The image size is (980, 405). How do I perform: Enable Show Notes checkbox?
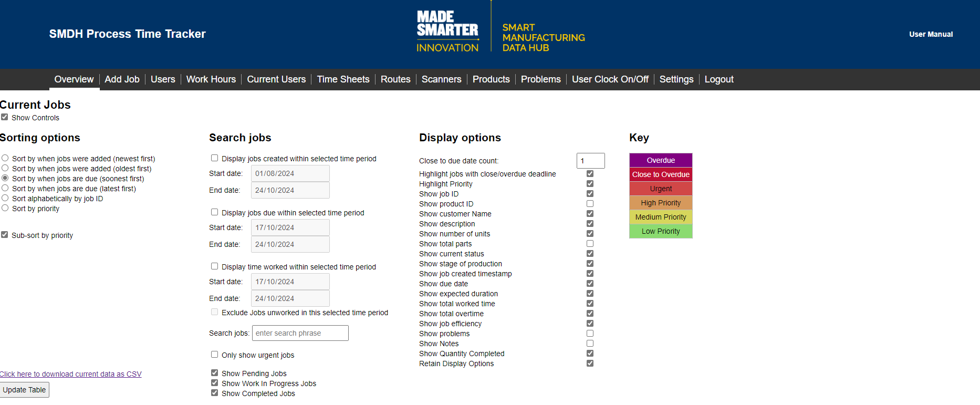point(590,344)
